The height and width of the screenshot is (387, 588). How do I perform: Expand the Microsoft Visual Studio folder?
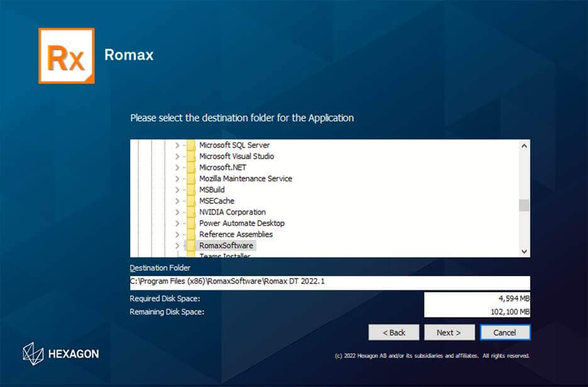click(177, 157)
